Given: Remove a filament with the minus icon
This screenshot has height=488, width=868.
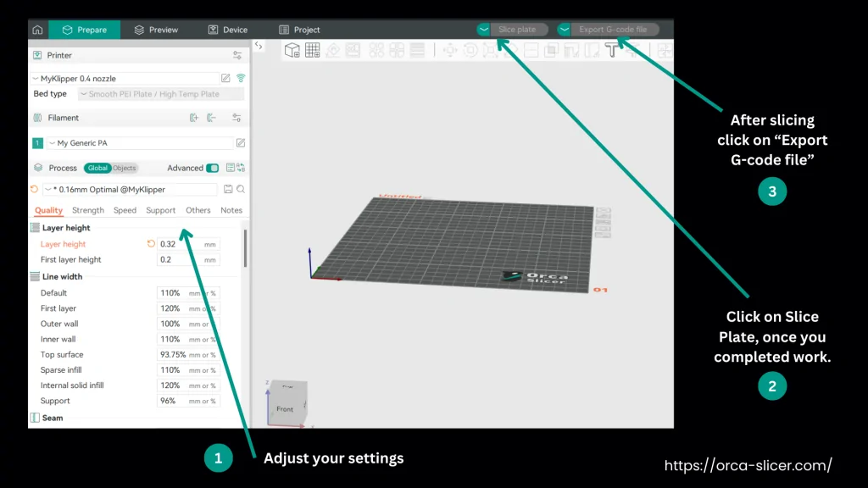Looking at the screenshot, I should [211, 118].
